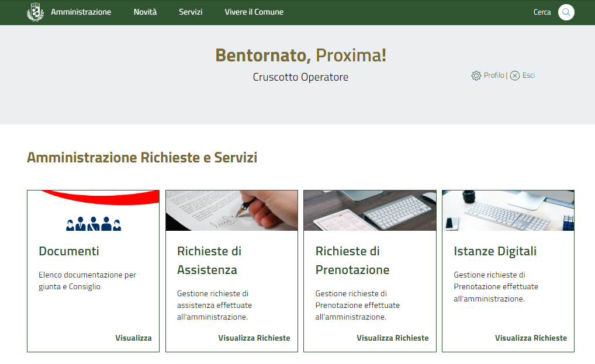This screenshot has width=595, height=364.
Task: Open the Amministrazione menu
Action: pos(81,12)
